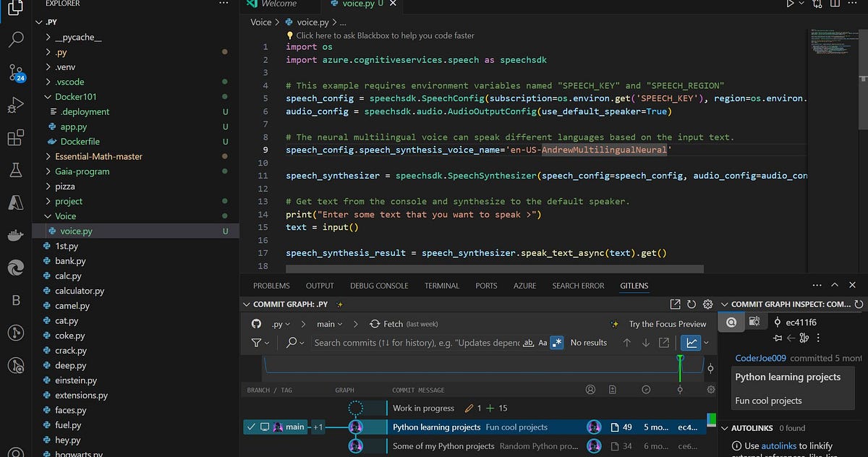This screenshot has height=457, width=868.
Task: Click the editor horizontal scrollbar
Action: point(494,269)
